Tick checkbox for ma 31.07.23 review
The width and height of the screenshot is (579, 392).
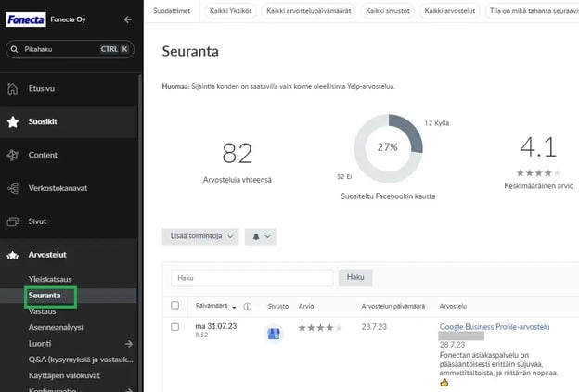point(175,327)
